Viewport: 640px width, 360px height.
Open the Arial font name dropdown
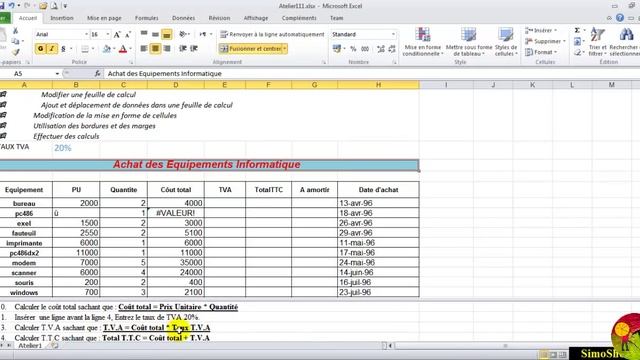[86, 34]
